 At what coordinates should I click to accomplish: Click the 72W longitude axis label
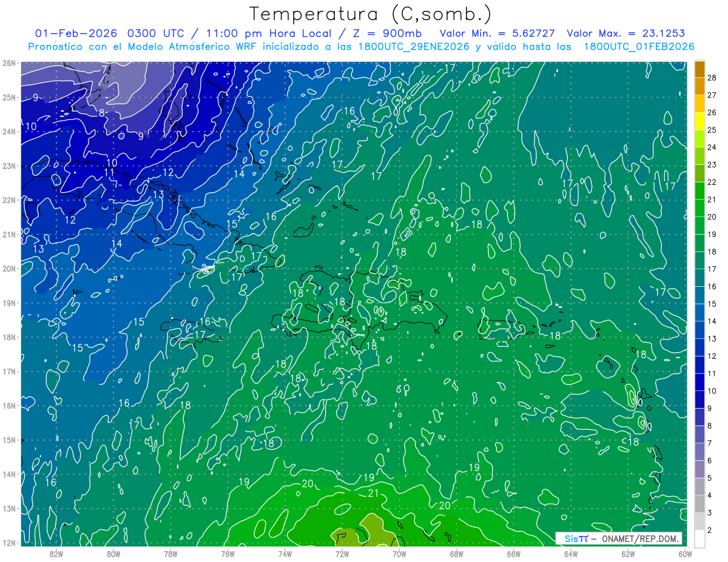point(342,554)
